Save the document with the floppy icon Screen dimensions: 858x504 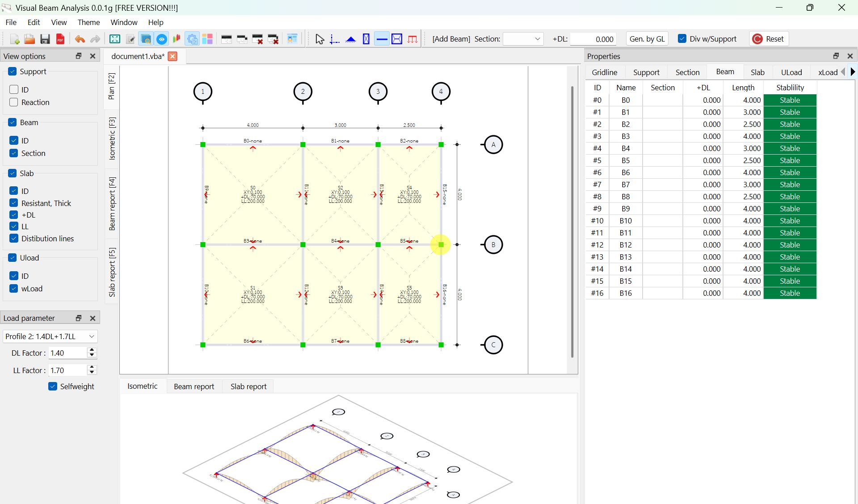point(45,39)
